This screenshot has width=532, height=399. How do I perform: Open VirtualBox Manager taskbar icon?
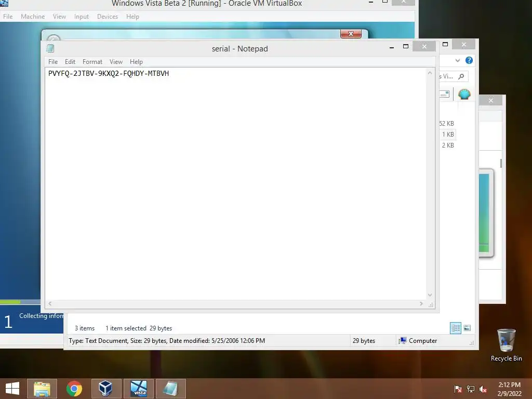(106, 389)
